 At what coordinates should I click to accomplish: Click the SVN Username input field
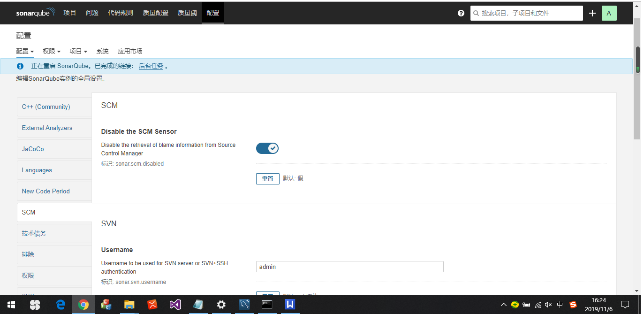(x=349, y=267)
